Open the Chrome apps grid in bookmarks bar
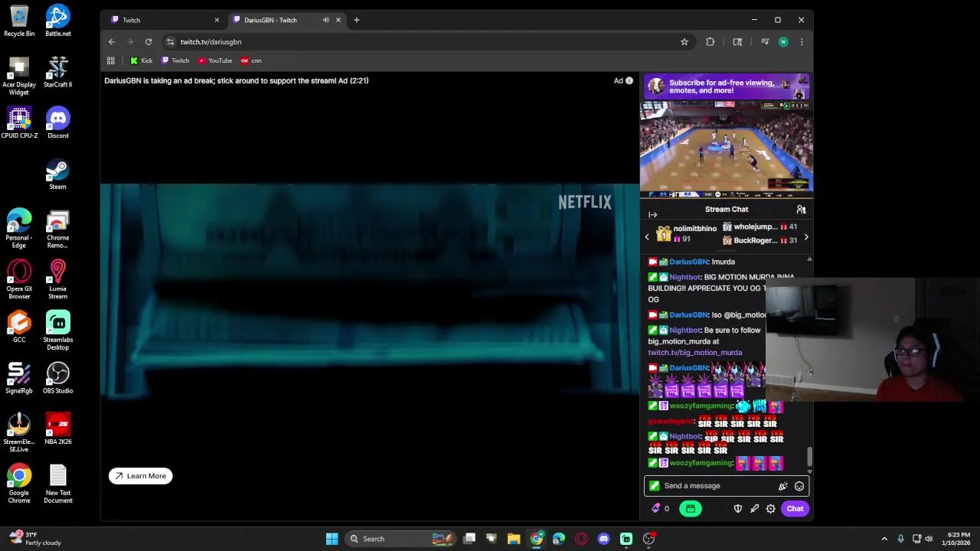Viewport: 980px width, 551px height. pos(111,60)
